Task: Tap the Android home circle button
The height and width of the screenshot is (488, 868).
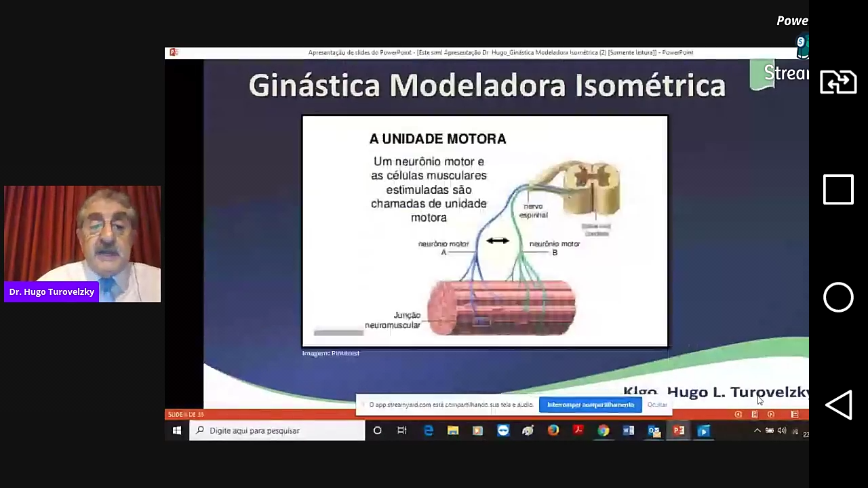Action: tap(838, 298)
